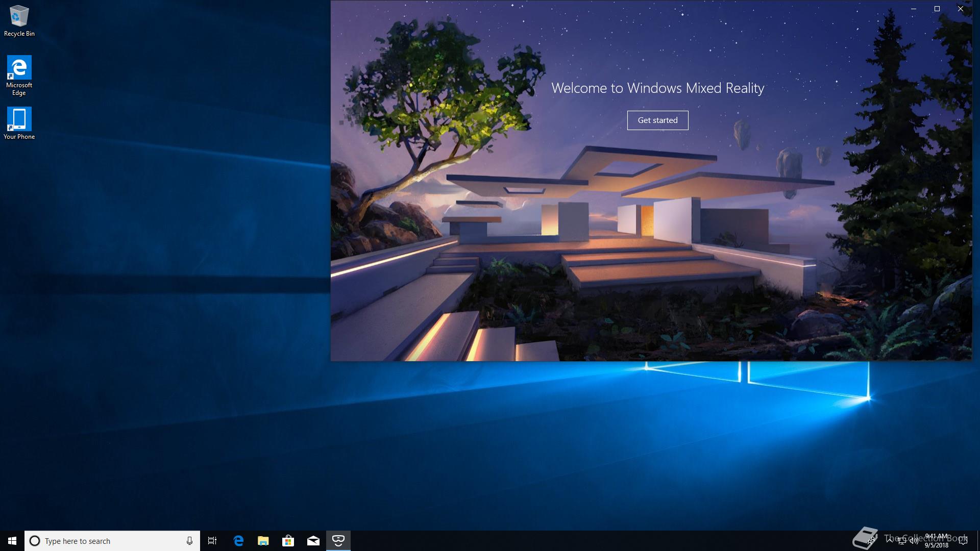The height and width of the screenshot is (551, 980).
Task: Activate the microphone voice search icon
Action: click(189, 541)
